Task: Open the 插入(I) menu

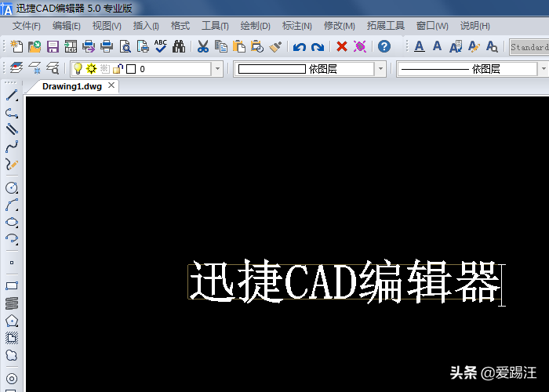Action: click(x=146, y=26)
